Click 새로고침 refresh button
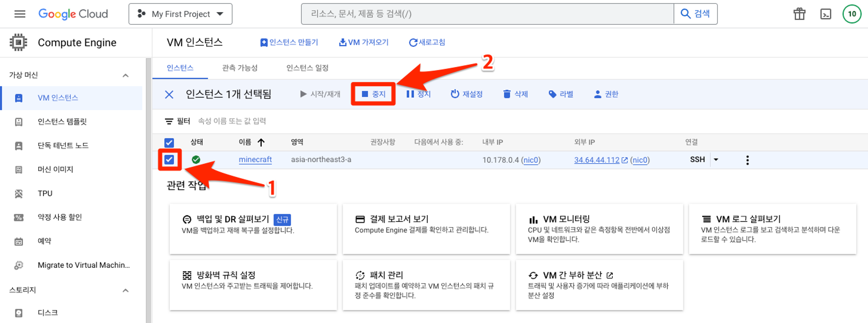 click(x=427, y=42)
